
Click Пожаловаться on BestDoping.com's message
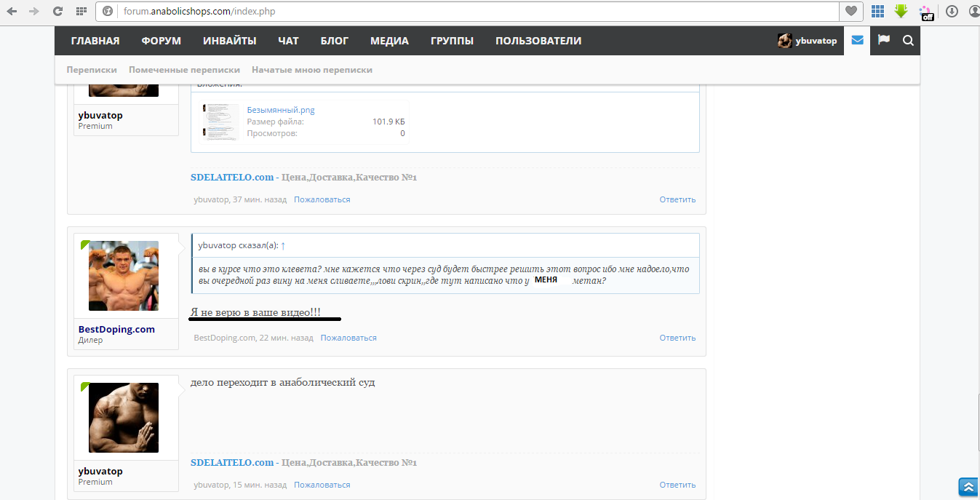click(x=348, y=338)
